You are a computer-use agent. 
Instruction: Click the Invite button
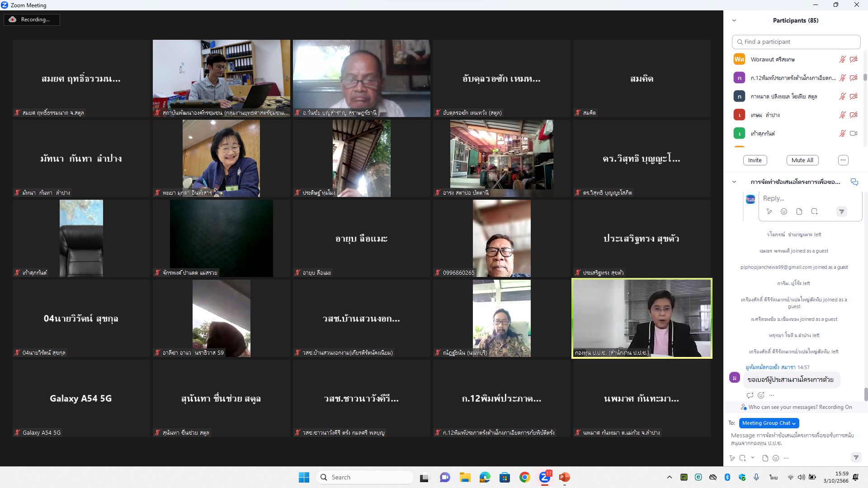755,160
